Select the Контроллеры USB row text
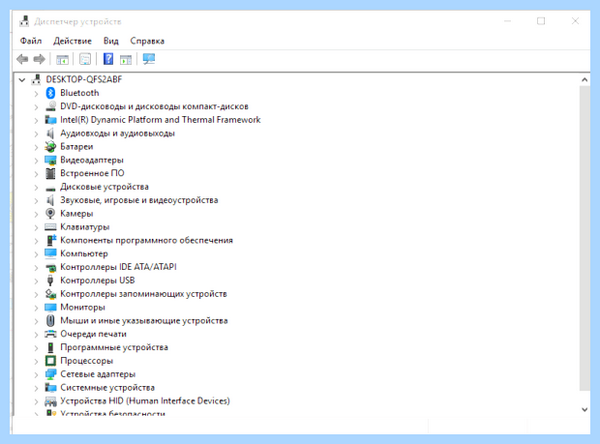600x444 pixels. (x=97, y=280)
